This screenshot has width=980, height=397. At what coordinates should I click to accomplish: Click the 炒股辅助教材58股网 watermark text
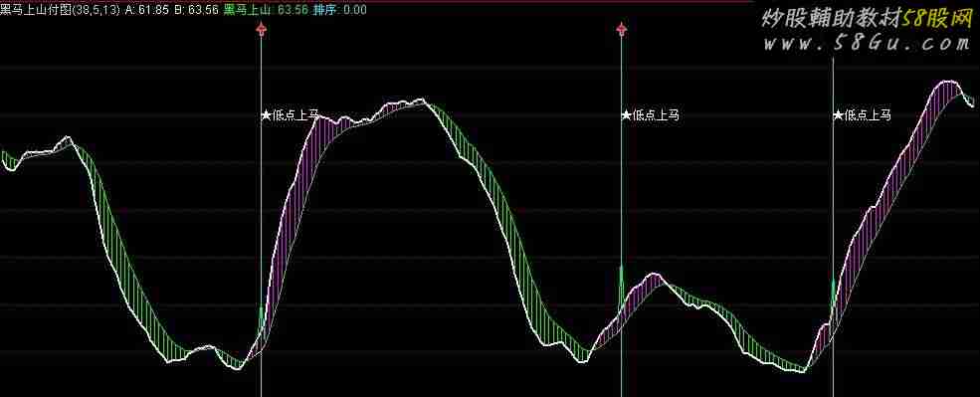(x=865, y=19)
